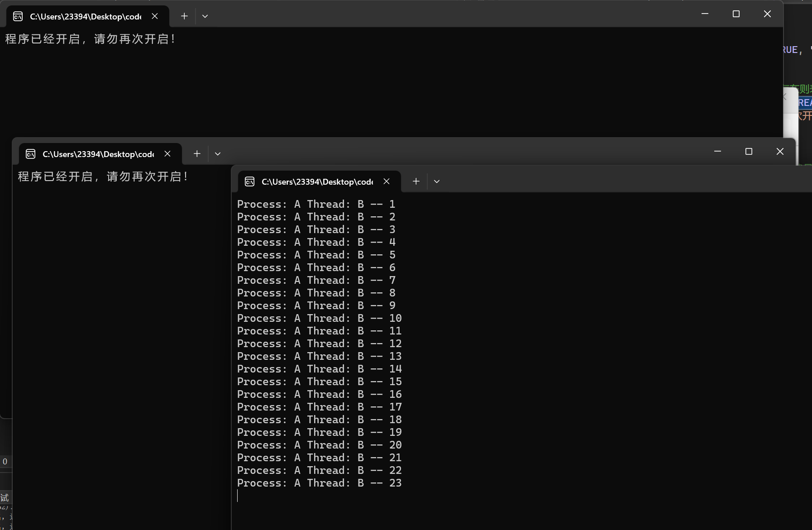Maximize the rearmost terminal window
Image resolution: width=812 pixels, height=530 pixels.
tap(736, 14)
